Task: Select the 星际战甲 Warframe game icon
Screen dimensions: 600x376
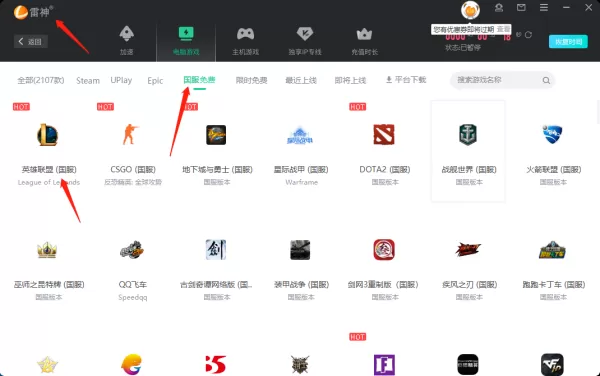Action: coord(300,135)
